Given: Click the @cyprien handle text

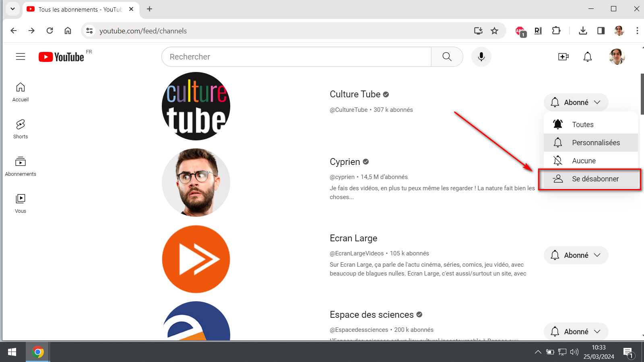Looking at the screenshot, I should point(342,177).
